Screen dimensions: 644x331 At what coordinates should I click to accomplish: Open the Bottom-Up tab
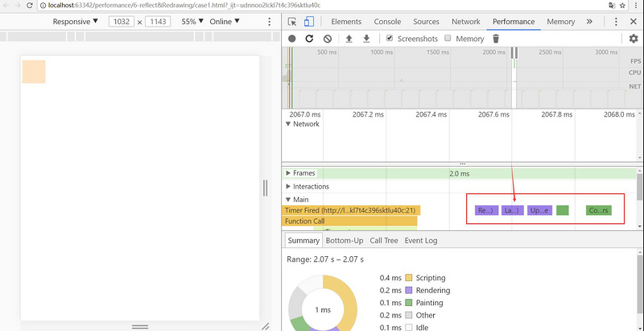click(x=344, y=240)
